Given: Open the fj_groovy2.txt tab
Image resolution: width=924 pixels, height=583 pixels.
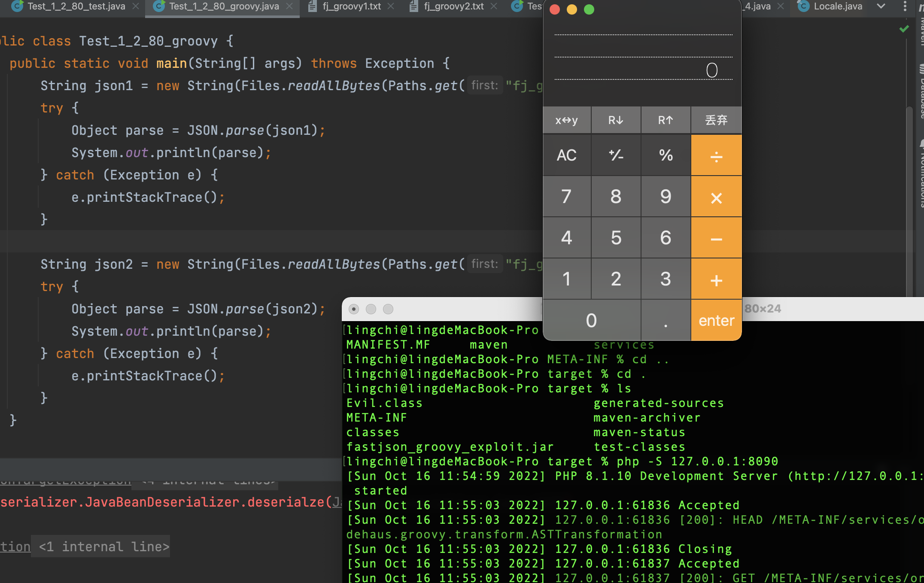Looking at the screenshot, I should click(453, 6).
